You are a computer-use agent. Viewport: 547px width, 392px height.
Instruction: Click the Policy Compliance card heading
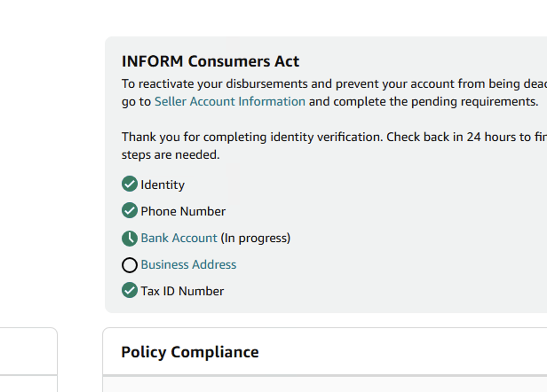190,352
